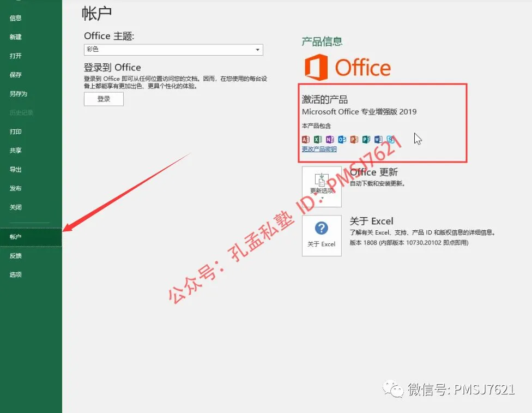Click the Skype for Business icon
The width and height of the screenshot is (532, 413).
pos(390,139)
